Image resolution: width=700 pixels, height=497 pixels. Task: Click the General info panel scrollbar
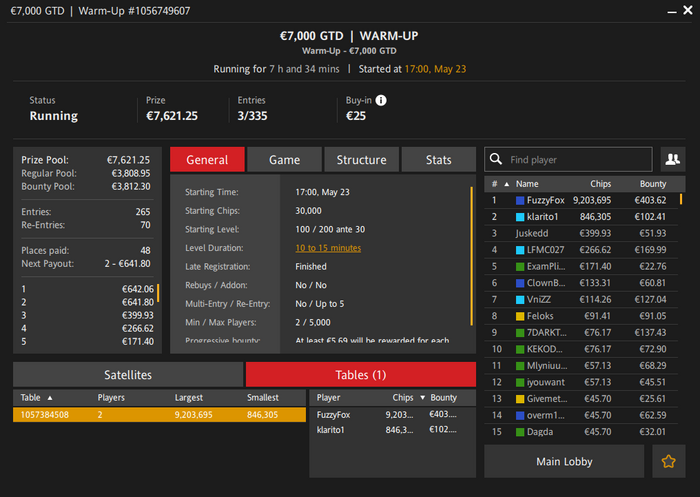click(472, 255)
